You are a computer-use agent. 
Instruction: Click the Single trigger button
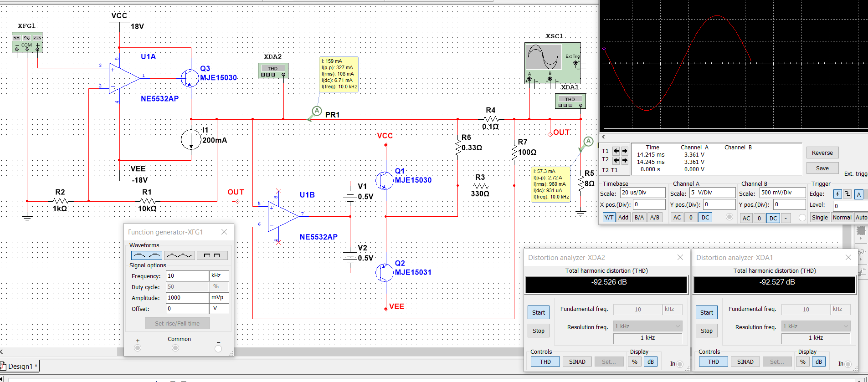pos(820,218)
